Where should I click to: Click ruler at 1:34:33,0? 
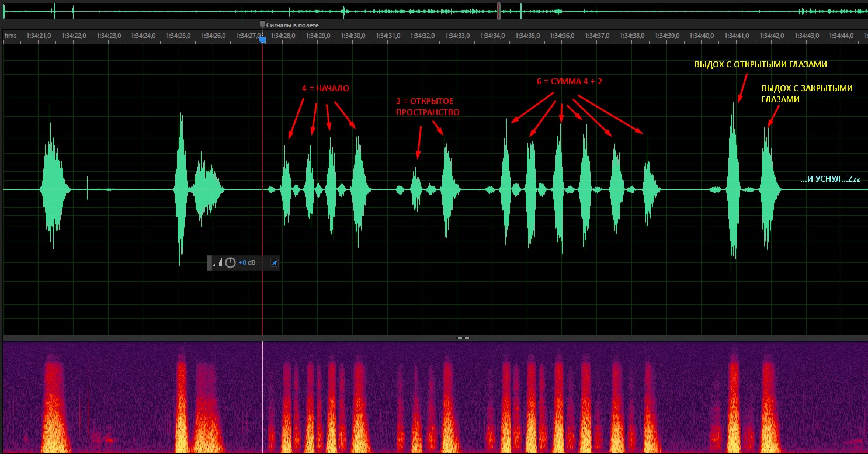[457, 36]
